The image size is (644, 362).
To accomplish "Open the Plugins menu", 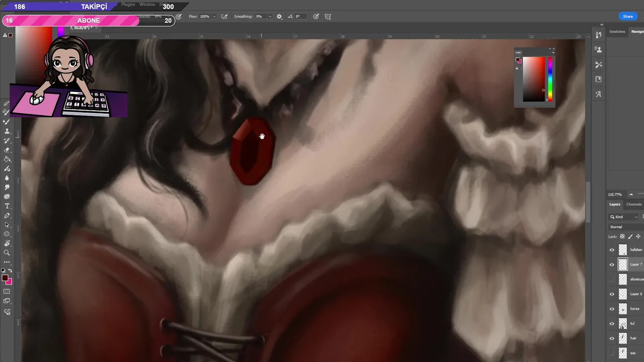I will pyautogui.click(x=128, y=5).
